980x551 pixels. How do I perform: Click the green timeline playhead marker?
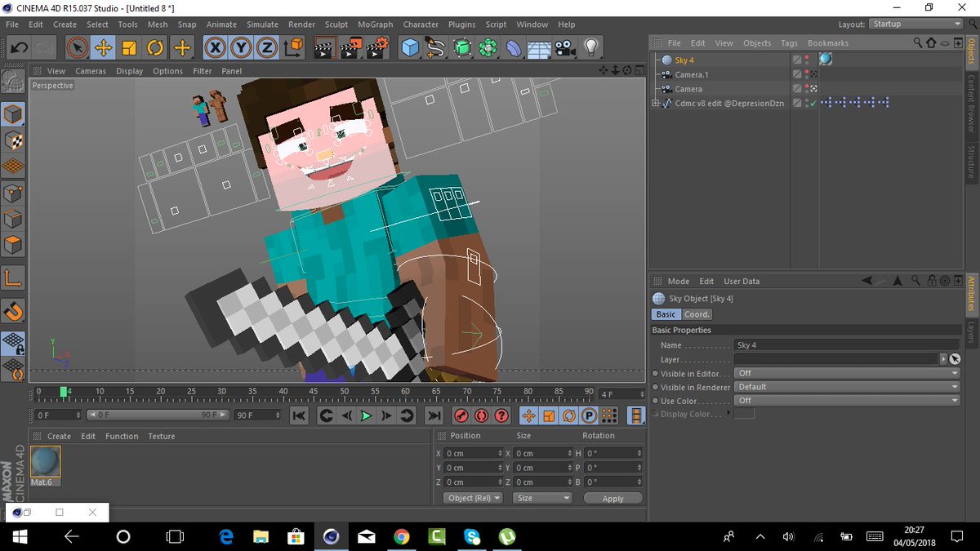coord(64,393)
